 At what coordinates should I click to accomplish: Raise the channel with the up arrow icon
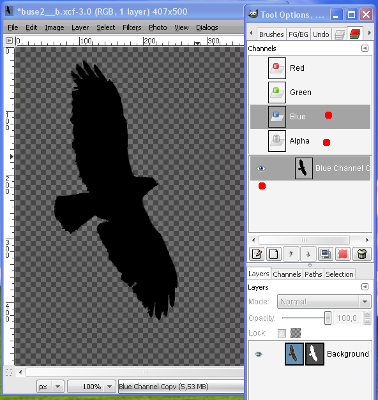(x=291, y=254)
